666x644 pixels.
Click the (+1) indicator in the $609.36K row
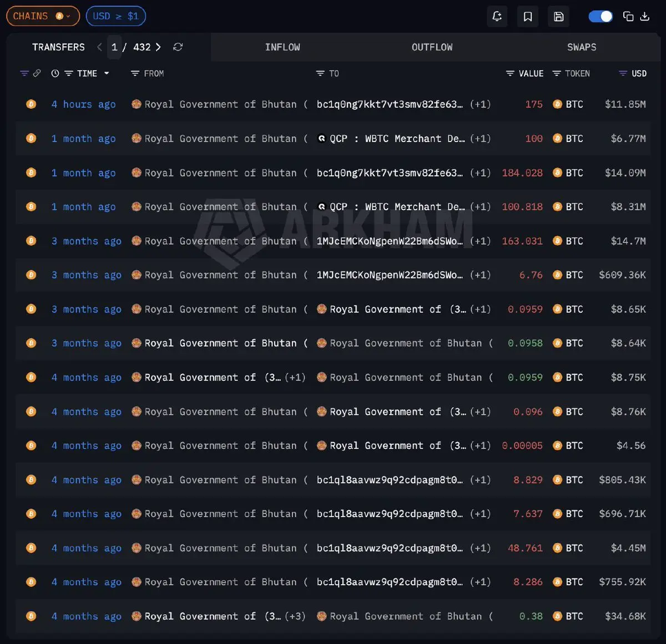[x=480, y=275]
